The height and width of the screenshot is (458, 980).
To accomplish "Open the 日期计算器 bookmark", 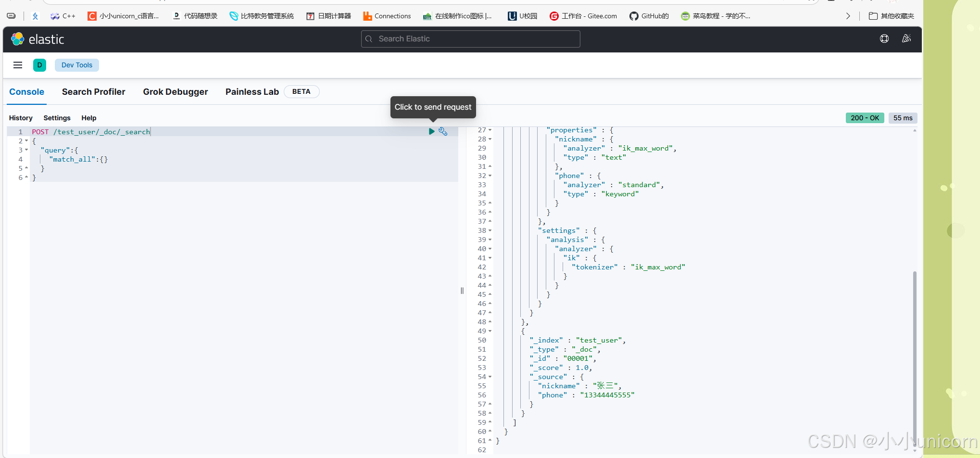I will 329,16.
